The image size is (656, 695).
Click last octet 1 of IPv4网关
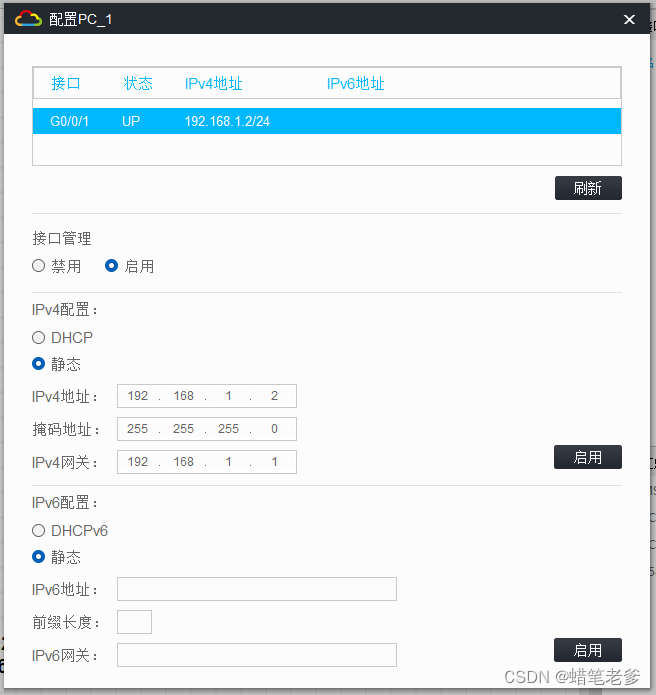point(274,462)
